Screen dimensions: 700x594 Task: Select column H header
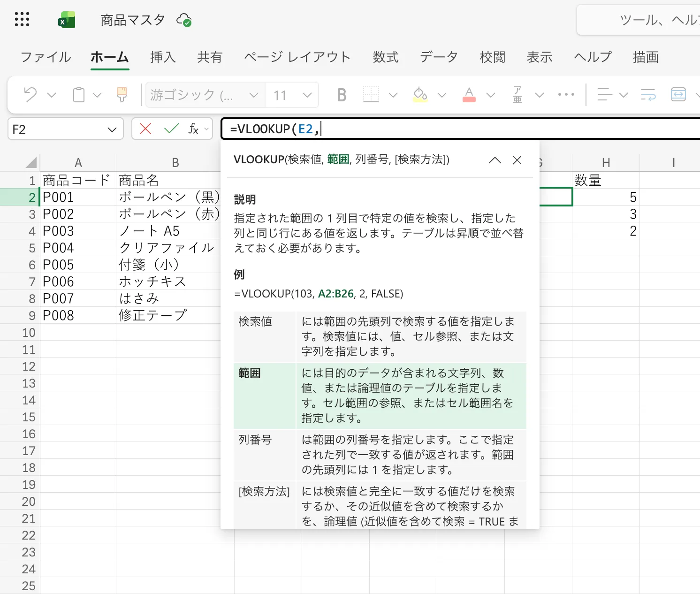(x=606, y=163)
